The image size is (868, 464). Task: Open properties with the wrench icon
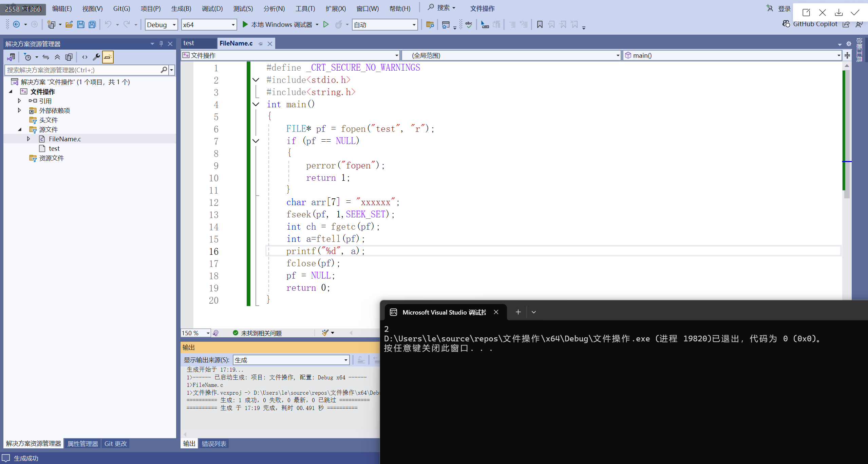point(96,57)
